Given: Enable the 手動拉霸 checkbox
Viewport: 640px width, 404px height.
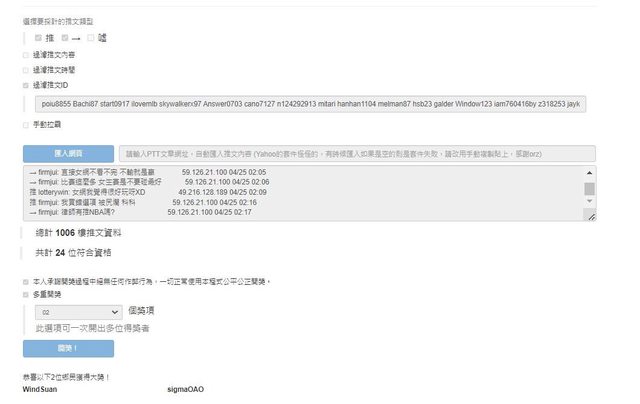Looking at the screenshot, I should point(26,125).
